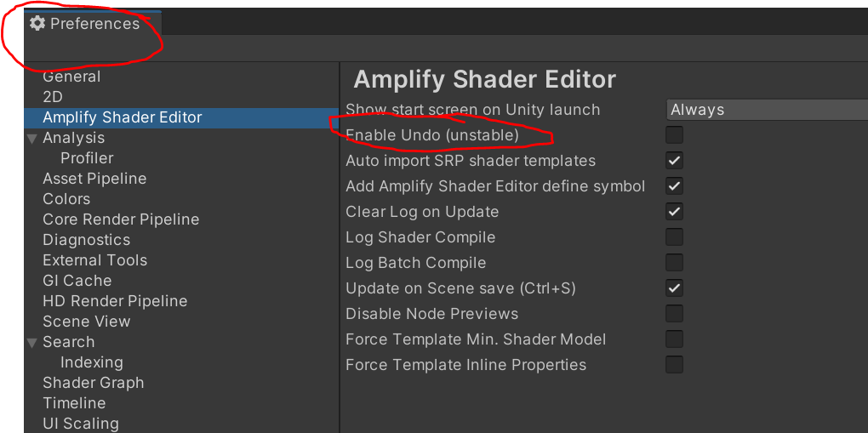Enable the Undo (unstable) checkbox
Viewport: 868px width, 433px height.
[674, 135]
